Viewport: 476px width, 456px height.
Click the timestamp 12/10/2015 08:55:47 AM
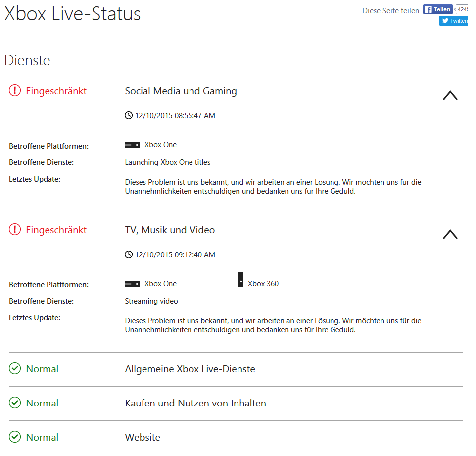[x=175, y=116]
